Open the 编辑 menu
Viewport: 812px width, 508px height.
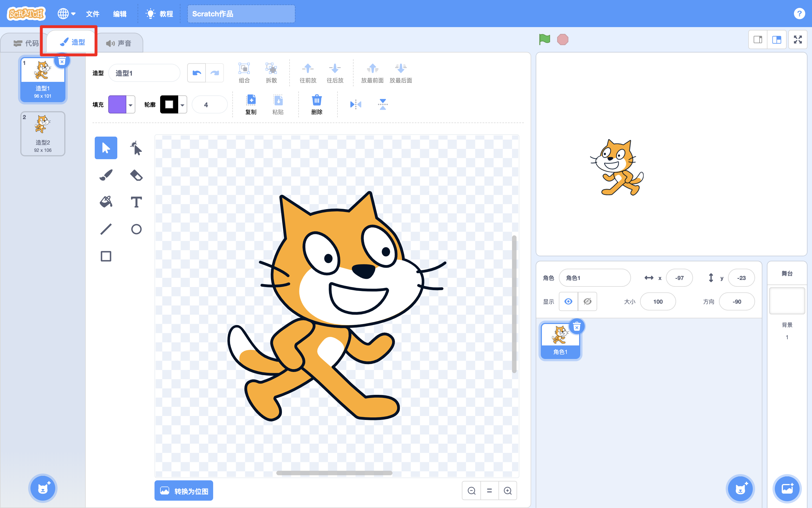[120, 14]
